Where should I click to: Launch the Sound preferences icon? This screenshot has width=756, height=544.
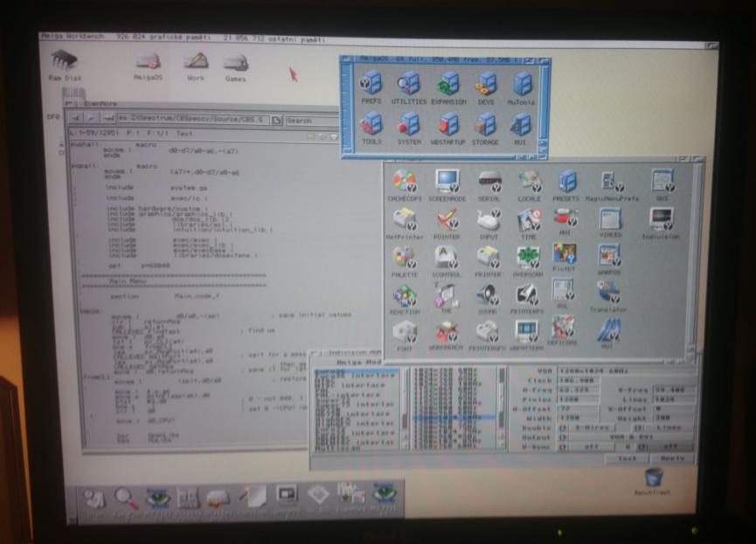pos(487,296)
